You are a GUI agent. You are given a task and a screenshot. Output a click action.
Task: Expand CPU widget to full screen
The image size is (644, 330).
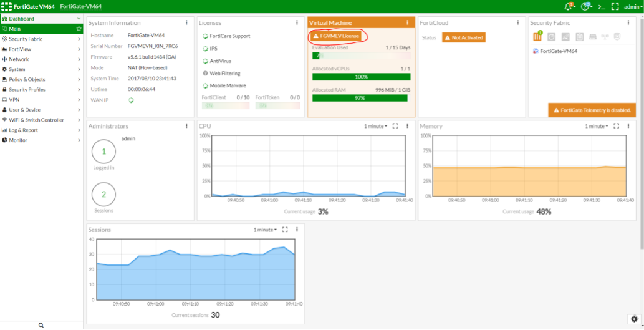(x=395, y=126)
